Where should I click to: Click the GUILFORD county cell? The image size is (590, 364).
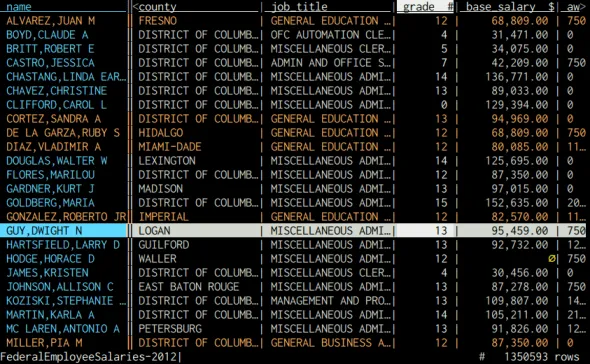[164, 245]
